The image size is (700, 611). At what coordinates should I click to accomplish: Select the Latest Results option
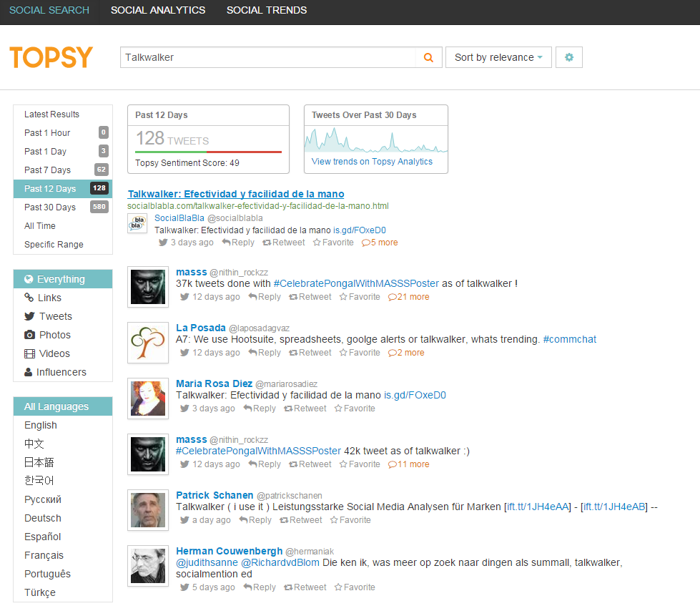pos(63,114)
